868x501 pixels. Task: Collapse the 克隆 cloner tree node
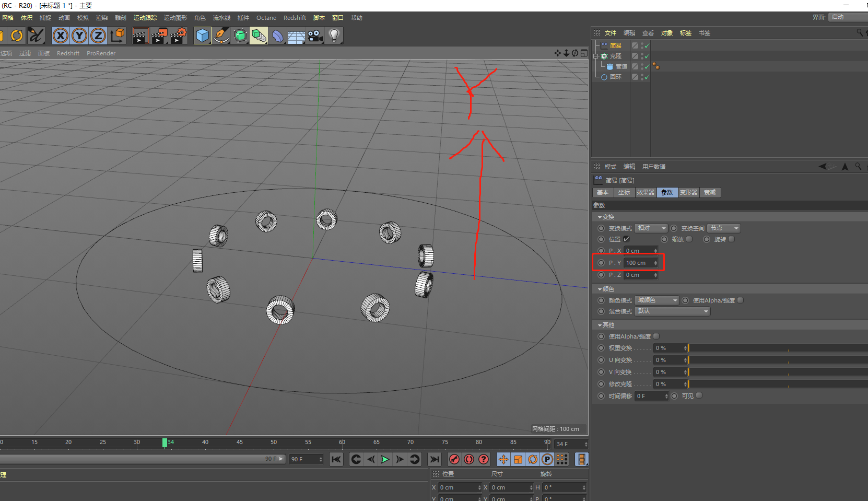pyautogui.click(x=596, y=56)
